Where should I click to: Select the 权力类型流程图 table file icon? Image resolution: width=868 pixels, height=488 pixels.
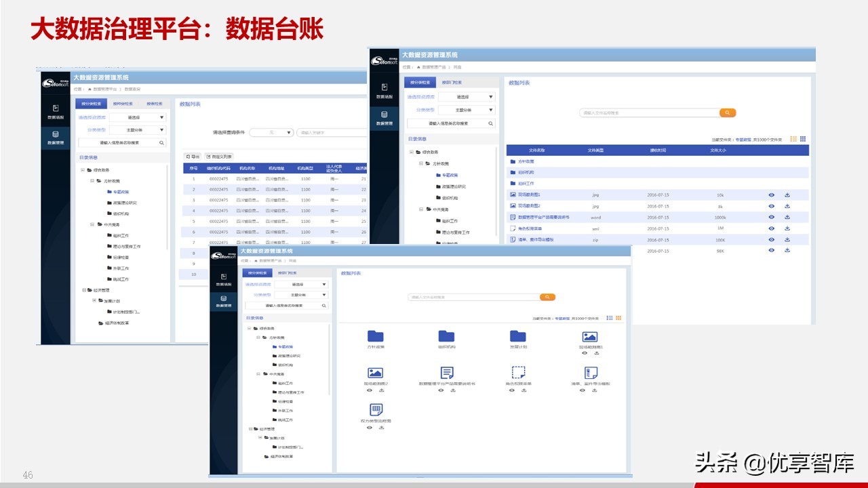[x=376, y=409]
